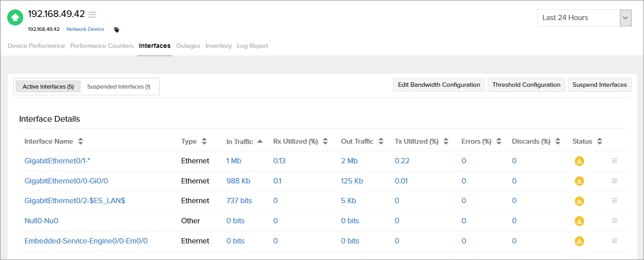Click the Threshold Configuration button
644x260 pixels.
pos(526,85)
